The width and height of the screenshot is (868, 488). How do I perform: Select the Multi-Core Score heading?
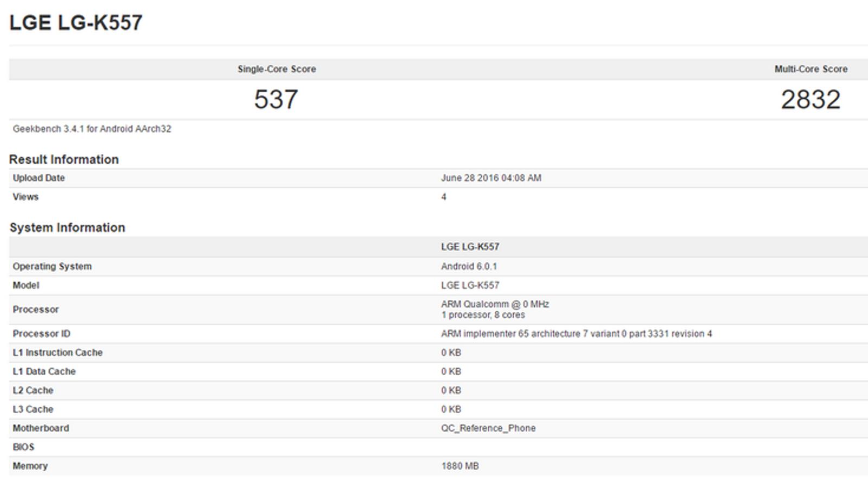[x=811, y=69]
